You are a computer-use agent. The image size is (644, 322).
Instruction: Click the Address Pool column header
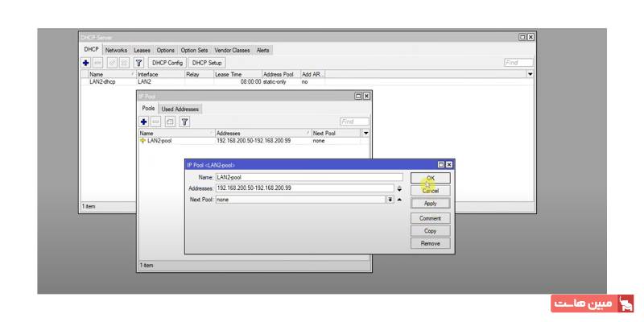281,74
